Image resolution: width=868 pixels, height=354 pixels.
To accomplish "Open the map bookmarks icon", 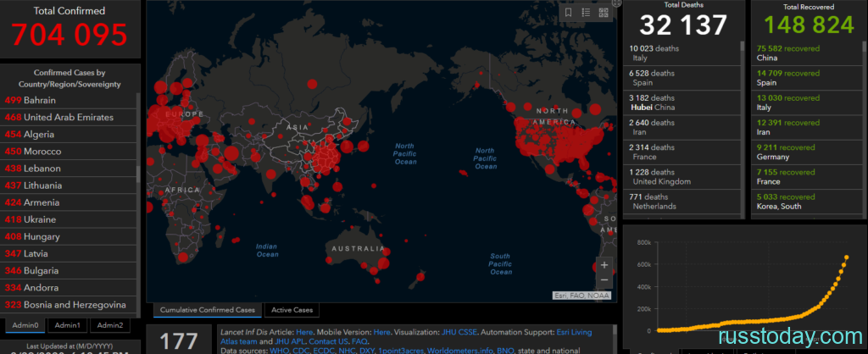I will [569, 12].
